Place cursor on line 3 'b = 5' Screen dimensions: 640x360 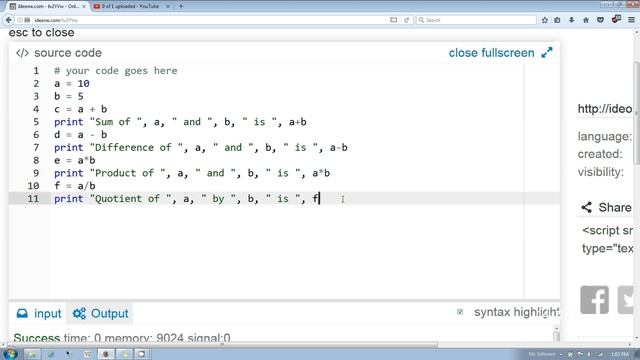point(69,96)
